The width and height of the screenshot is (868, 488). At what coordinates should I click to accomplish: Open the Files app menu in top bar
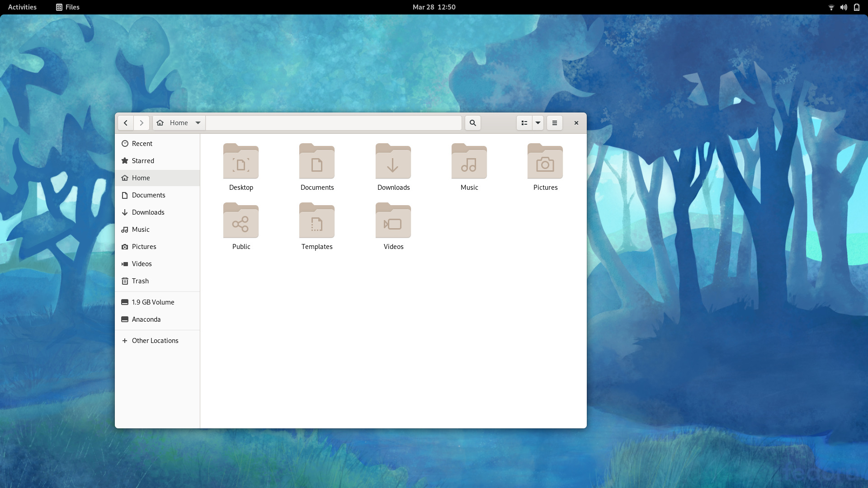(x=68, y=7)
